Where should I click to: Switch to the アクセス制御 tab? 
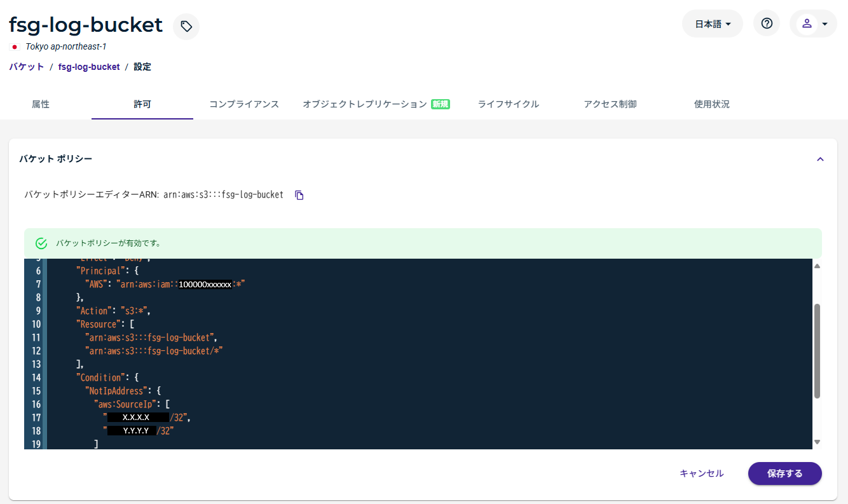tap(610, 104)
